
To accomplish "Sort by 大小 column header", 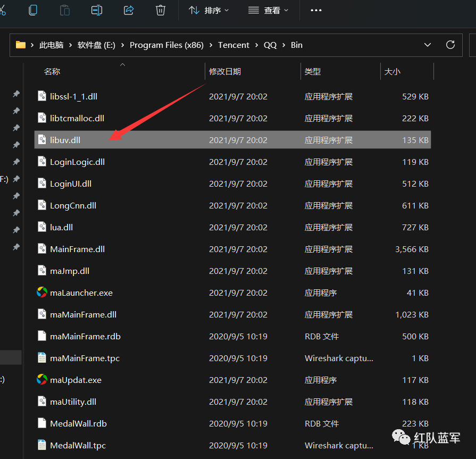I will 392,72.
